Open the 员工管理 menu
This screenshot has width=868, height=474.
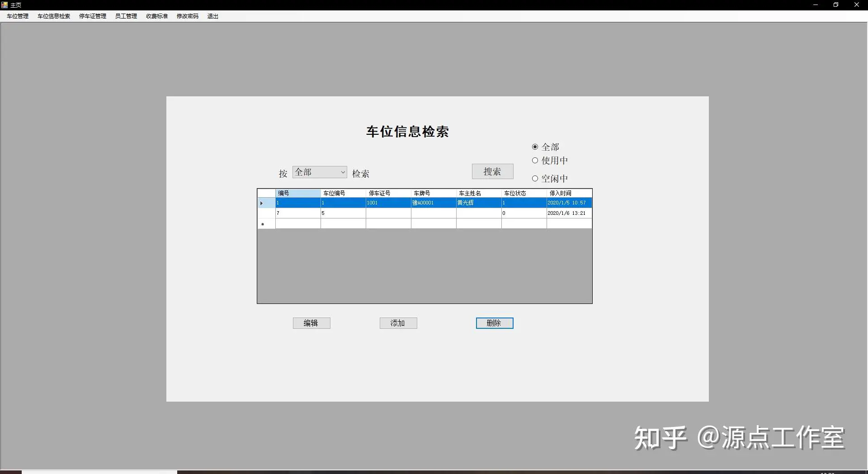pos(126,16)
